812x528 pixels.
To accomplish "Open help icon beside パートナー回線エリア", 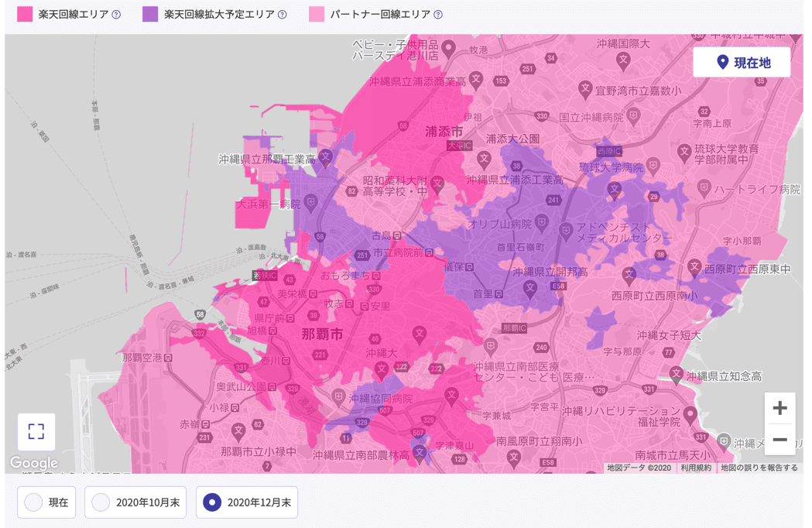I will click(x=438, y=15).
